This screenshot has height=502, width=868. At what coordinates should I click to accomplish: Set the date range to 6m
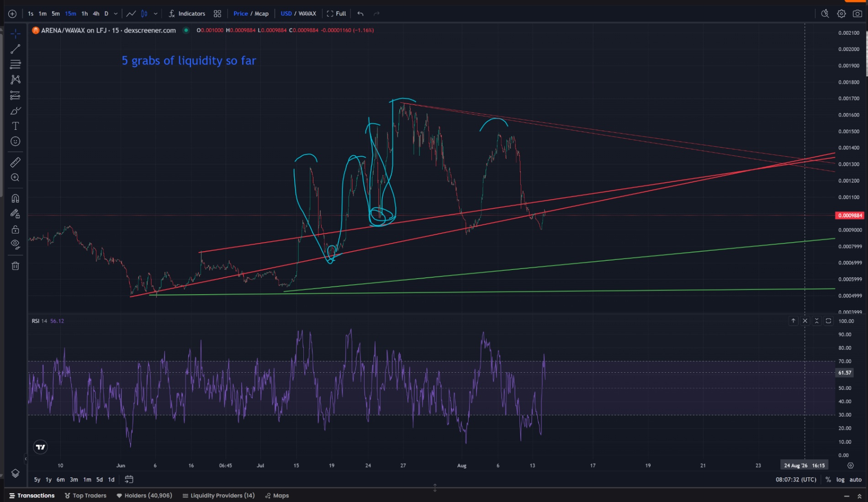pyautogui.click(x=60, y=480)
